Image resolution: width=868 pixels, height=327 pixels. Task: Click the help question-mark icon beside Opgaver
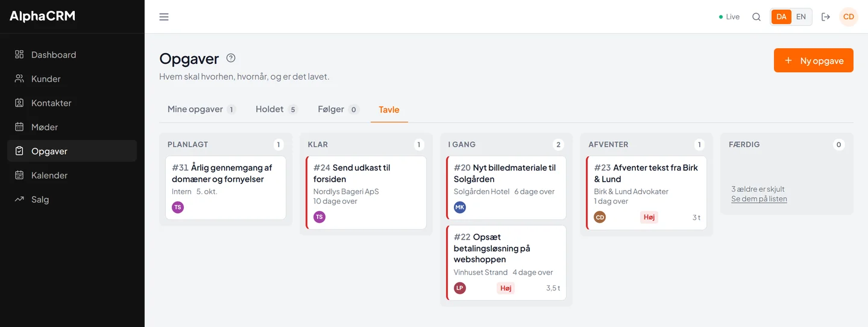click(231, 58)
